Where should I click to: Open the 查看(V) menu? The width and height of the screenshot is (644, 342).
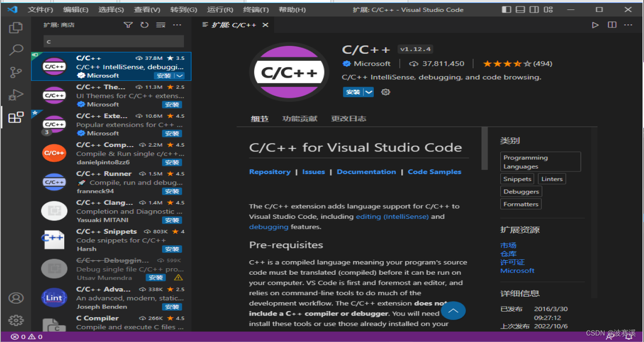tap(147, 9)
